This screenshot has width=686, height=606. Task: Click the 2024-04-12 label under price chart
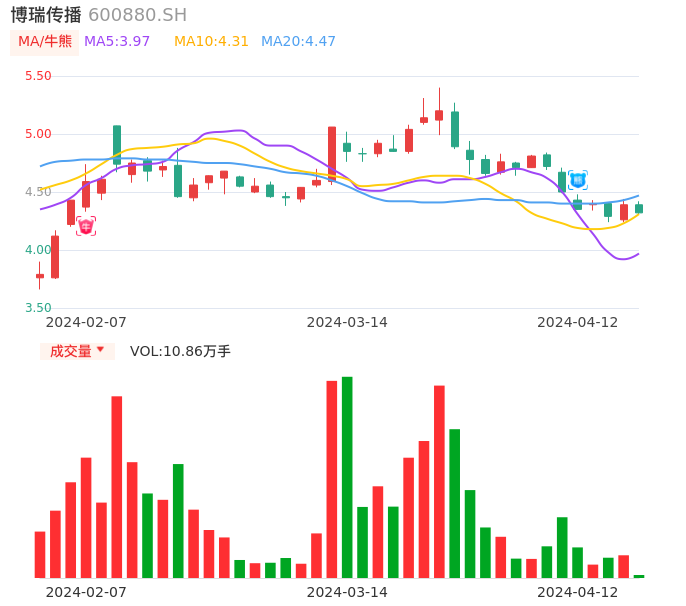577,322
